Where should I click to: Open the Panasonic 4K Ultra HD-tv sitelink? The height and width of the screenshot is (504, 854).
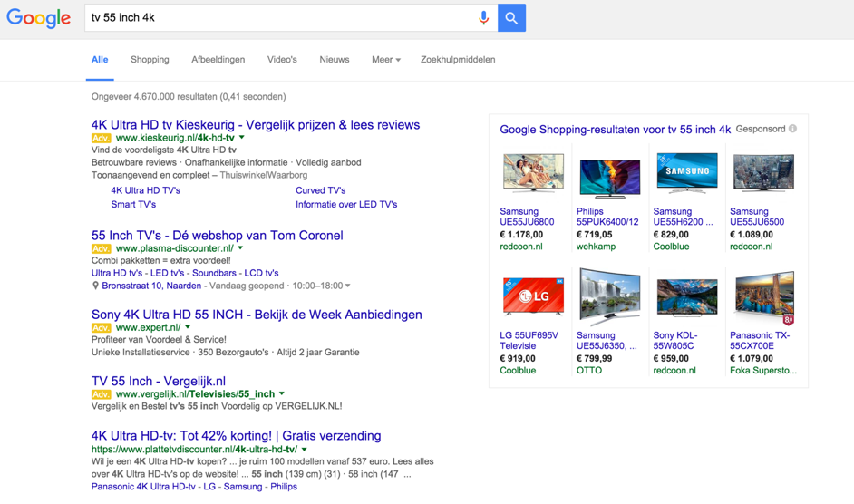143,487
